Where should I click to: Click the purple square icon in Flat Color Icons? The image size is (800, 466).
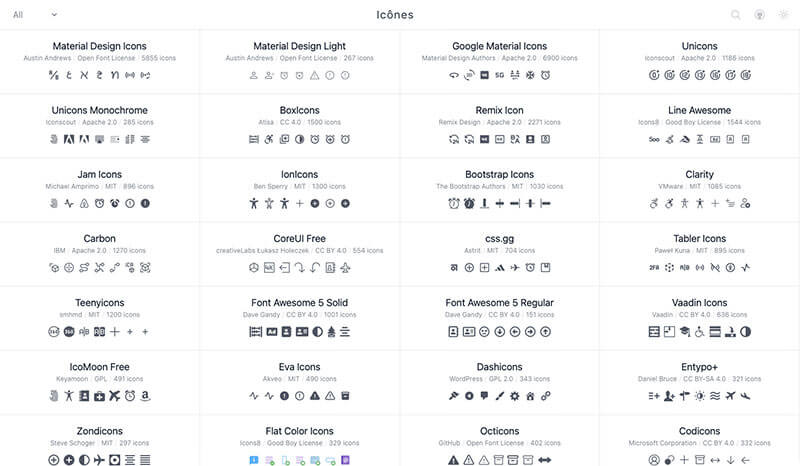click(345, 460)
